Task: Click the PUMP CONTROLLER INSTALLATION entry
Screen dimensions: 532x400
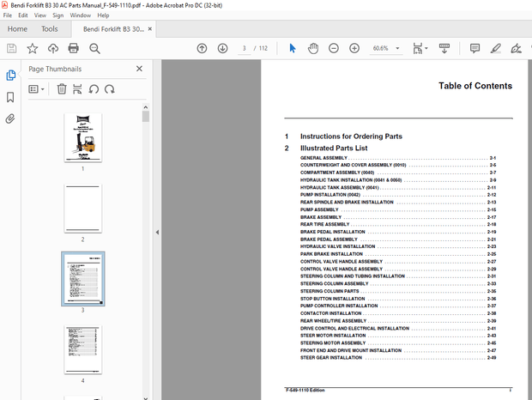Action: coord(398,306)
